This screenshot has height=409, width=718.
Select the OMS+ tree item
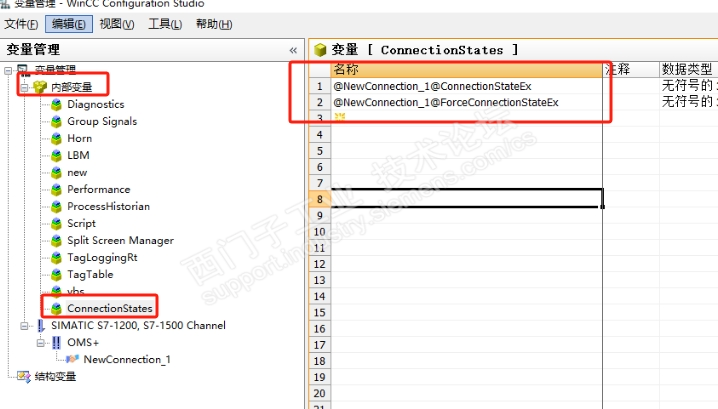point(83,342)
